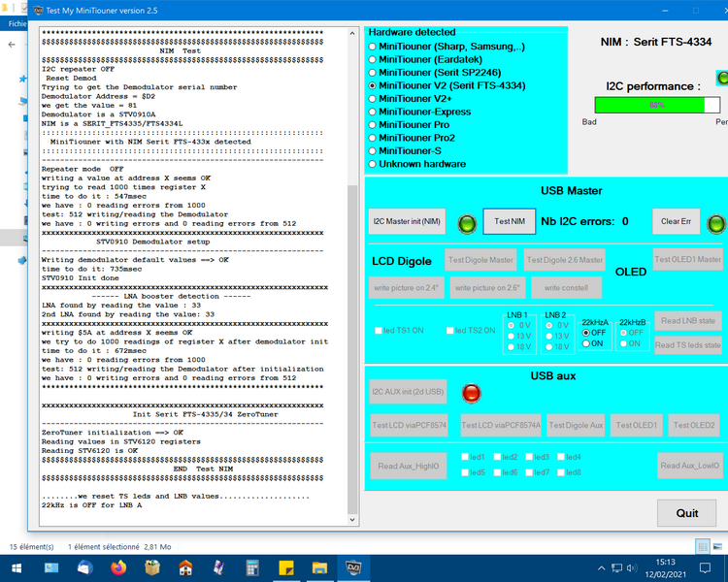Show hidden tray icons chevron

[x=601, y=568]
